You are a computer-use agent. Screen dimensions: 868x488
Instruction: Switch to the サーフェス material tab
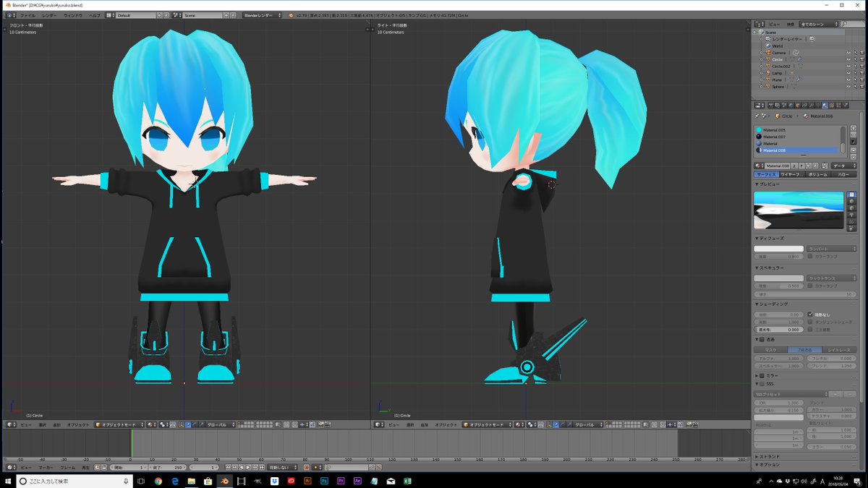tap(766, 174)
